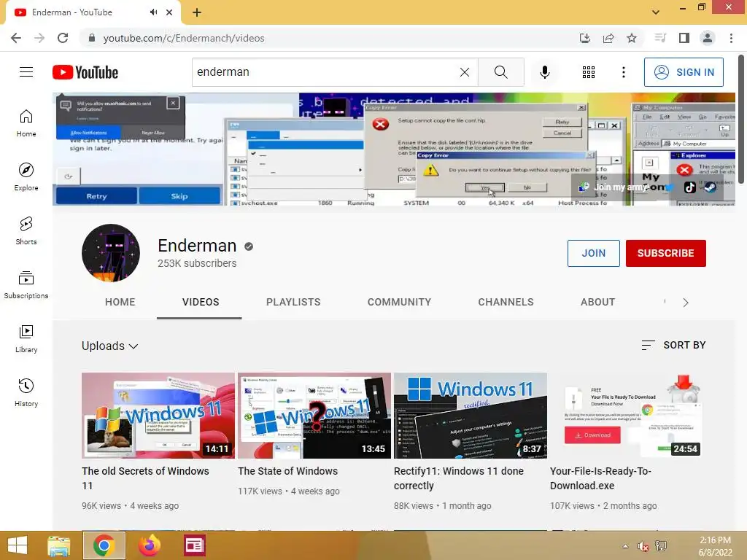Start voice search with the microphone
Viewport: 747px width, 560px height.
544,72
